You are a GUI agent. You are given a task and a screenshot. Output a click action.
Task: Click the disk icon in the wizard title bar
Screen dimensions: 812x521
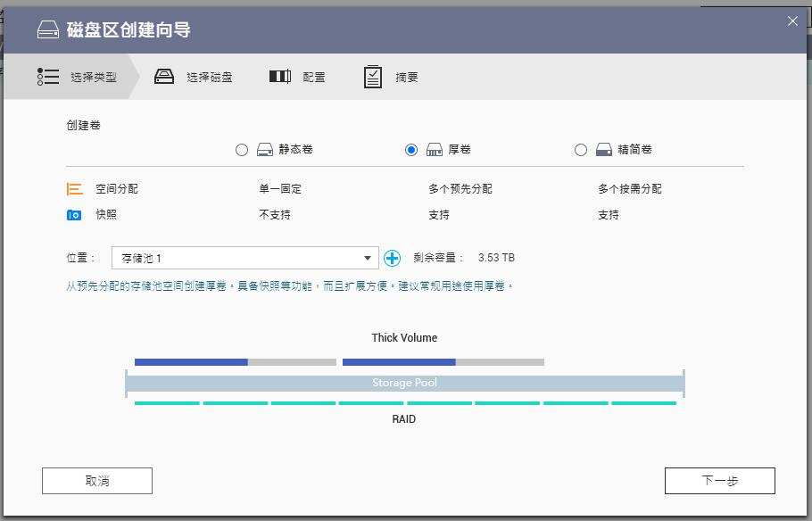[48, 29]
